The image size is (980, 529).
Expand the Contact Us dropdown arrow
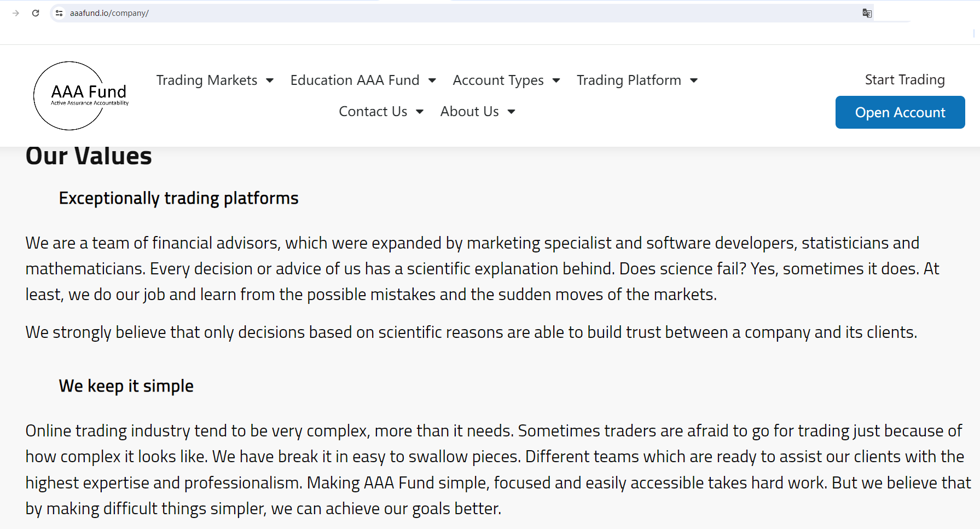click(420, 112)
